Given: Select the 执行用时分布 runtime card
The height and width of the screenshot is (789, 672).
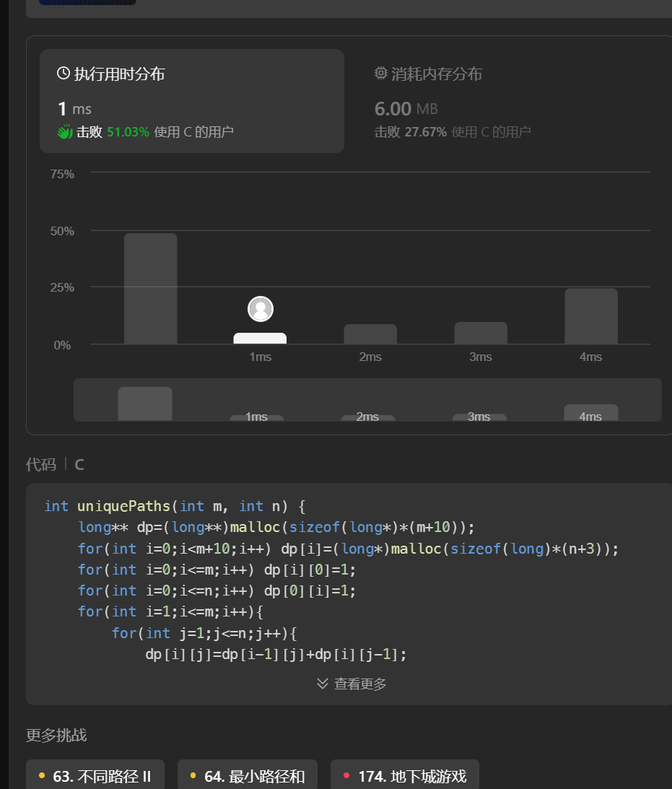Looking at the screenshot, I should click(x=191, y=101).
